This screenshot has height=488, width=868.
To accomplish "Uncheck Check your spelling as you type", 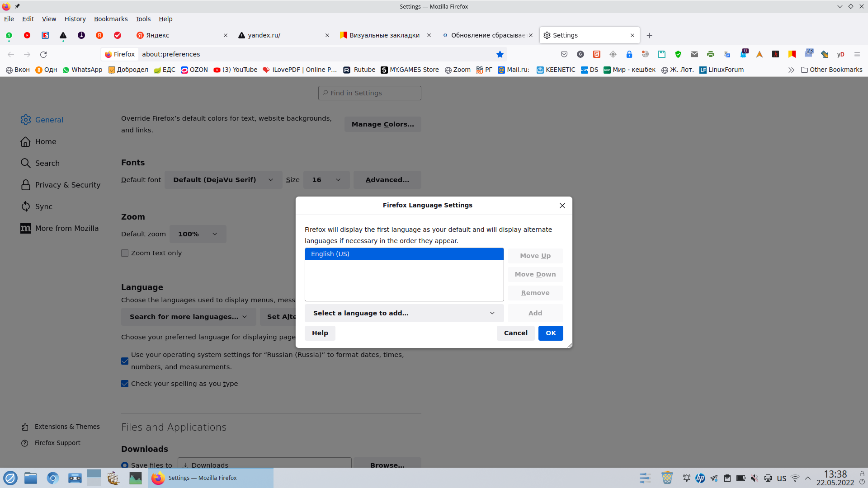I will [125, 384].
